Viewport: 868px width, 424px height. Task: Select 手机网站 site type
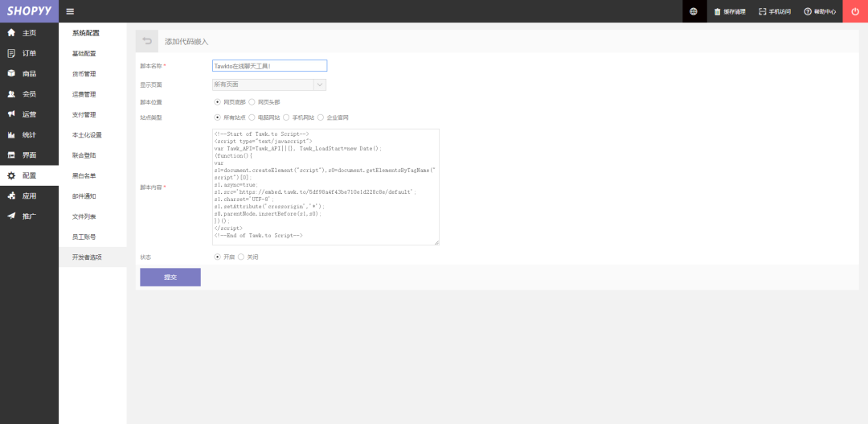[x=286, y=117]
